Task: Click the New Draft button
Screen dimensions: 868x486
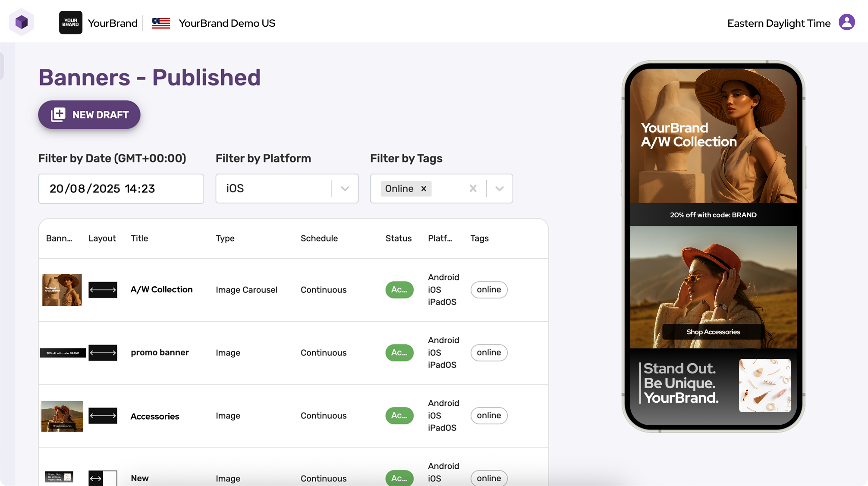Action: 89,115
